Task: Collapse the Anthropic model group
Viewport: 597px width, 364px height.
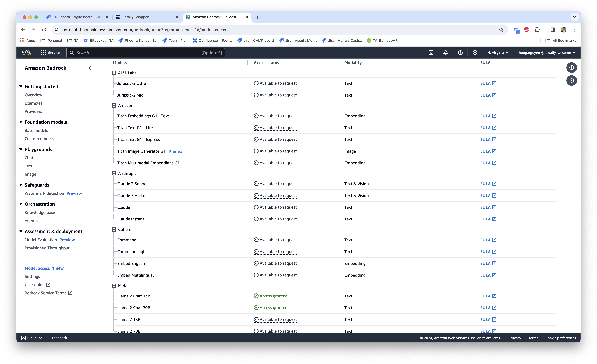Action: 114,173
